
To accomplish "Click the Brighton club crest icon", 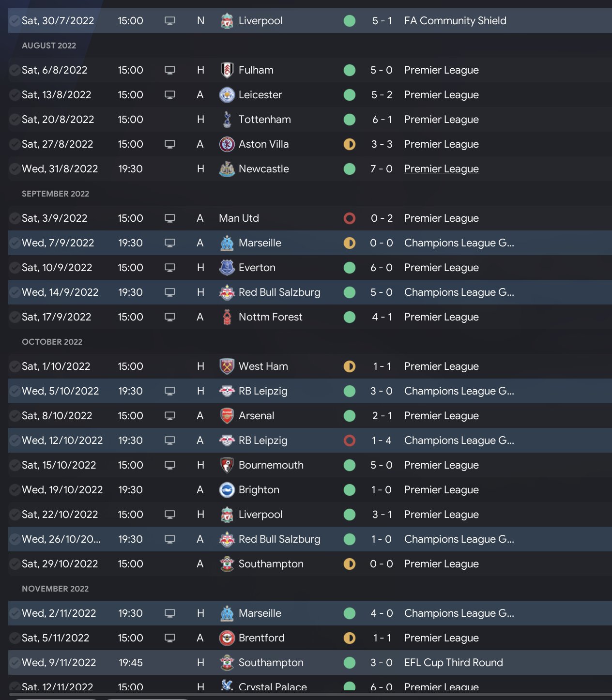I will click(x=227, y=490).
